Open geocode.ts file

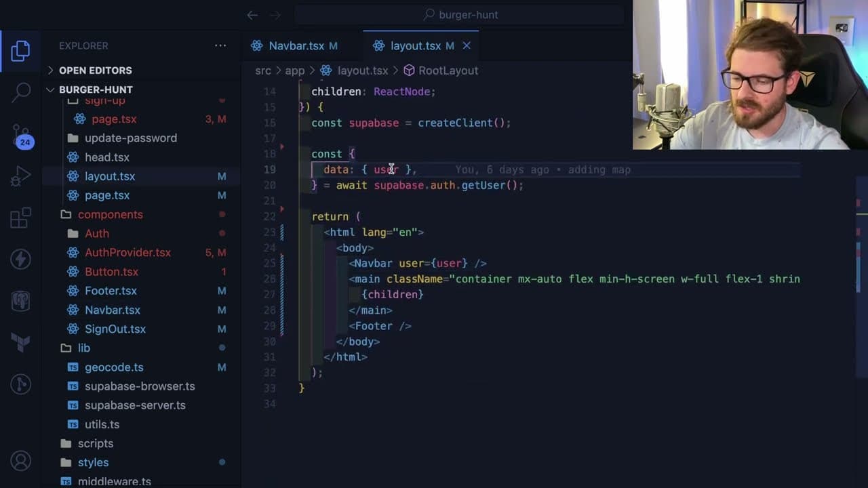[x=114, y=367]
